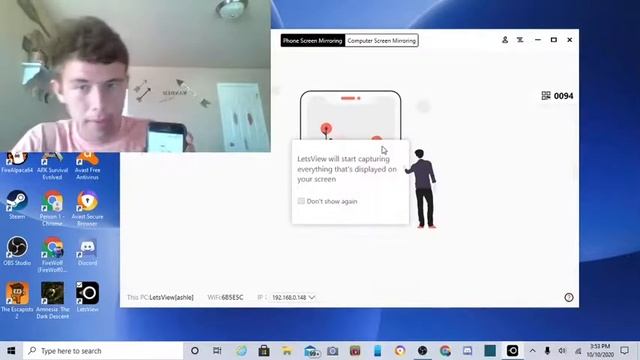
Task: Click the Wi-Fi name 685ESC text
Action: (232, 297)
